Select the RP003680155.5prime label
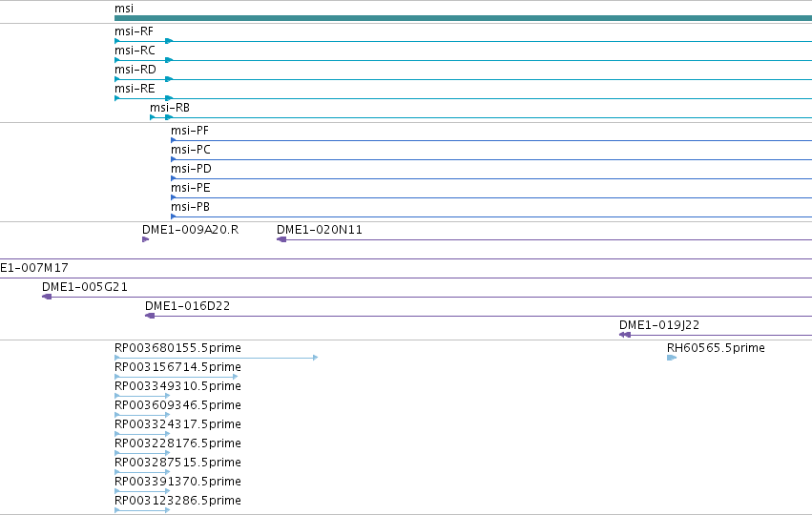The width and height of the screenshot is (812, 515). (x=177, y=348)
